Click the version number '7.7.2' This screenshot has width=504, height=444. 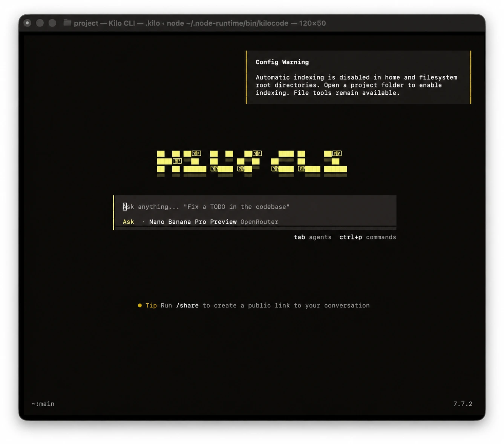coord(463,404)
